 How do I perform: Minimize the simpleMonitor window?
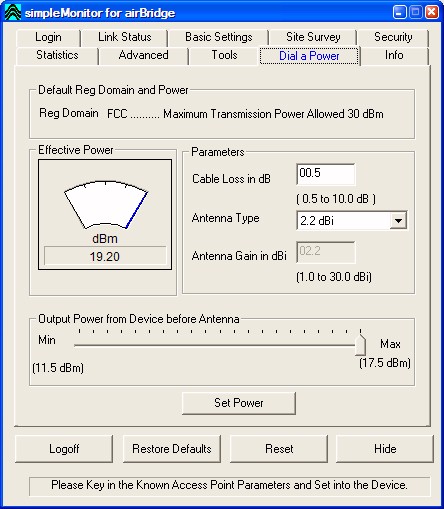[x=400, y=12]
